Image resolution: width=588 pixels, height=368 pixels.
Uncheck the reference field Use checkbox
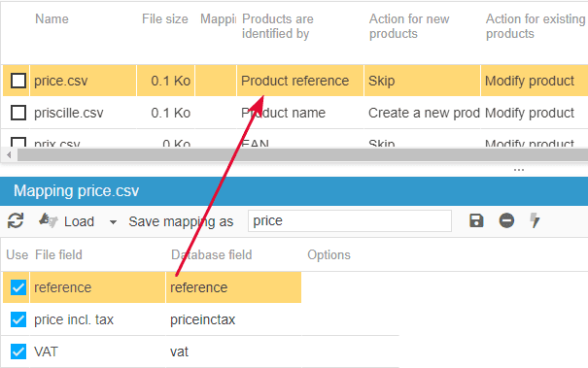tap(18, 287)
